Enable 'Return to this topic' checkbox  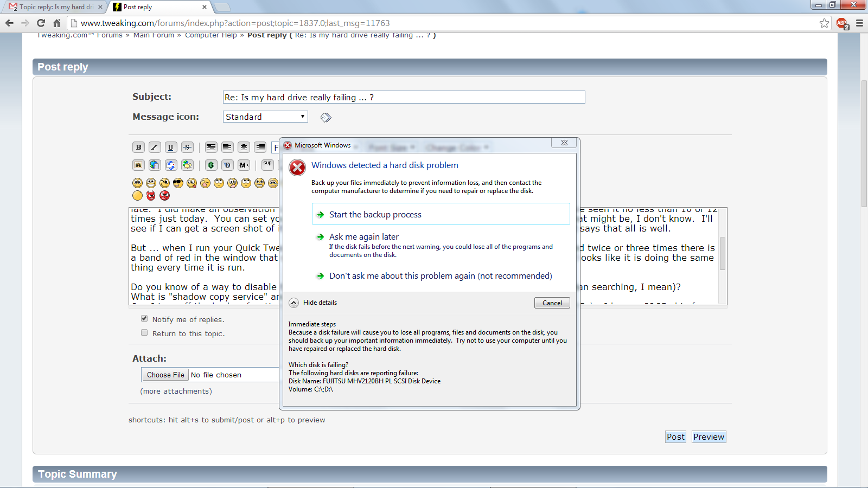coord(144,333)
